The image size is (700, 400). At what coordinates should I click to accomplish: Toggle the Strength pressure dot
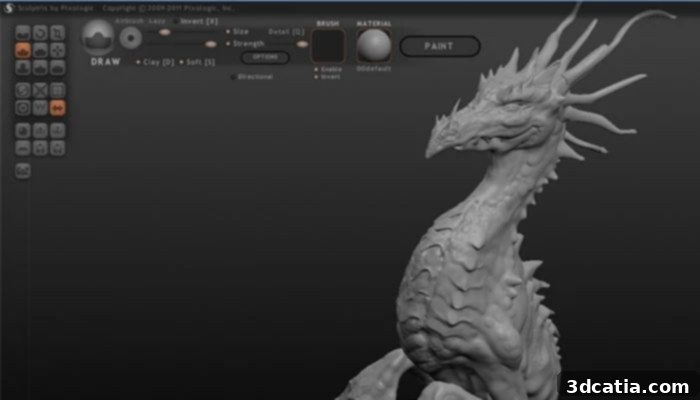[x=228, y=44]
